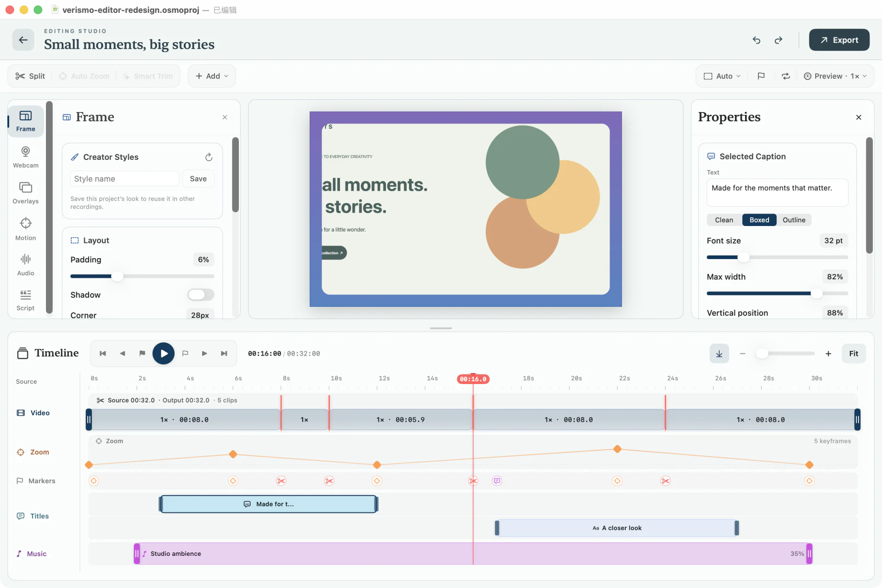Close the Properties panel

(x=859, y=117)
